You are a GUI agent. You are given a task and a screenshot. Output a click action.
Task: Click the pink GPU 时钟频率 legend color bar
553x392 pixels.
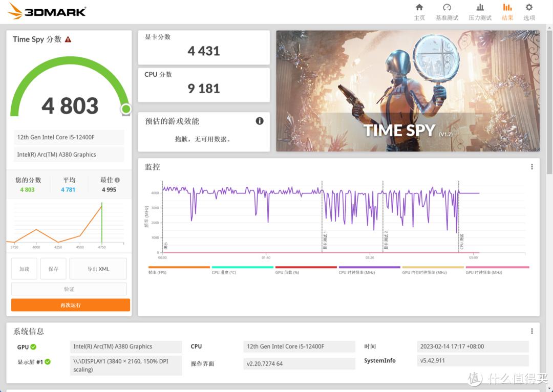(x=496, y=267)
